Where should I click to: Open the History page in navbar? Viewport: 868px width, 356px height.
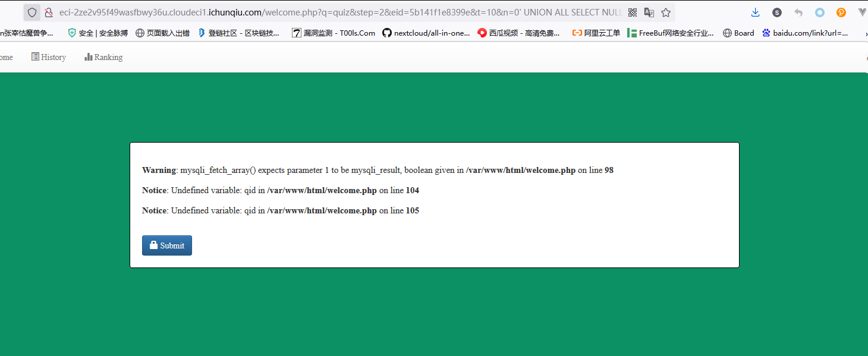tap(49, 57)
